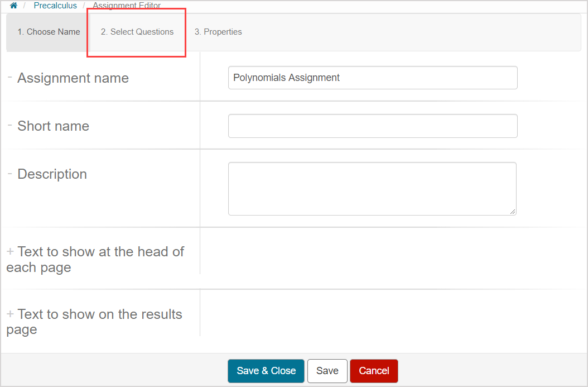Click the home icon in breadcrumb
Screen dimensions: 588x387
13,6
